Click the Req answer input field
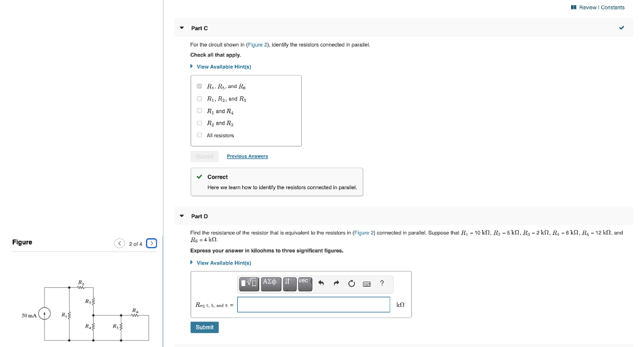The image size is (644, 347). click(313, 305)
